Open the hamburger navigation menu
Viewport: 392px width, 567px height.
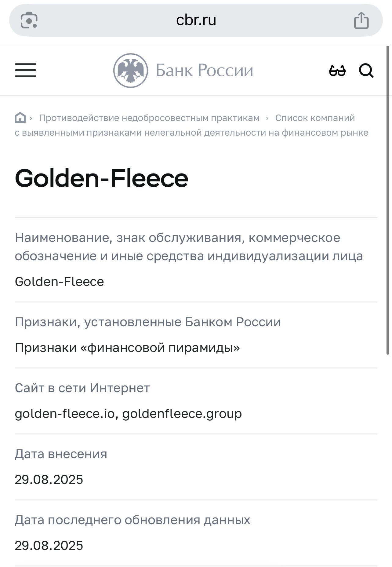click(x=26, y=70)
